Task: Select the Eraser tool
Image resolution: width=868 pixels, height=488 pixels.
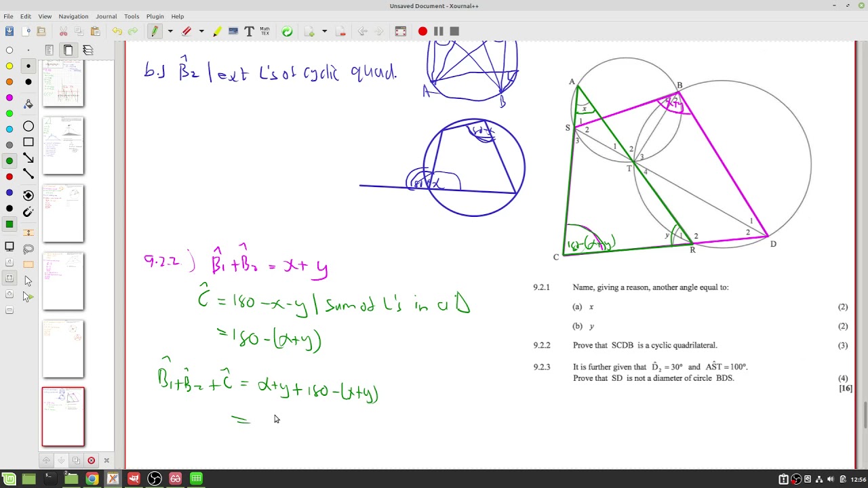Action: [x=186, y=31]
